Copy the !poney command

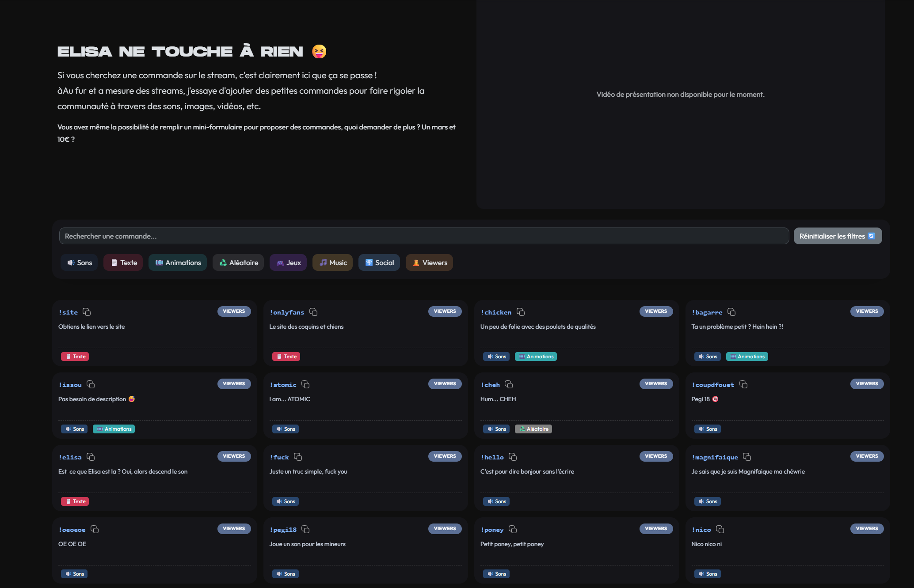pos(513,529)
